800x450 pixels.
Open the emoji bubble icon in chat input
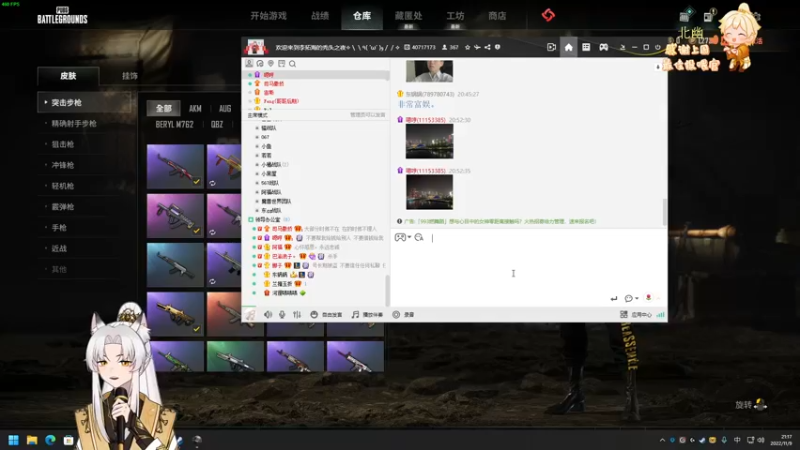pyautogui.click(x=629, y=298)
